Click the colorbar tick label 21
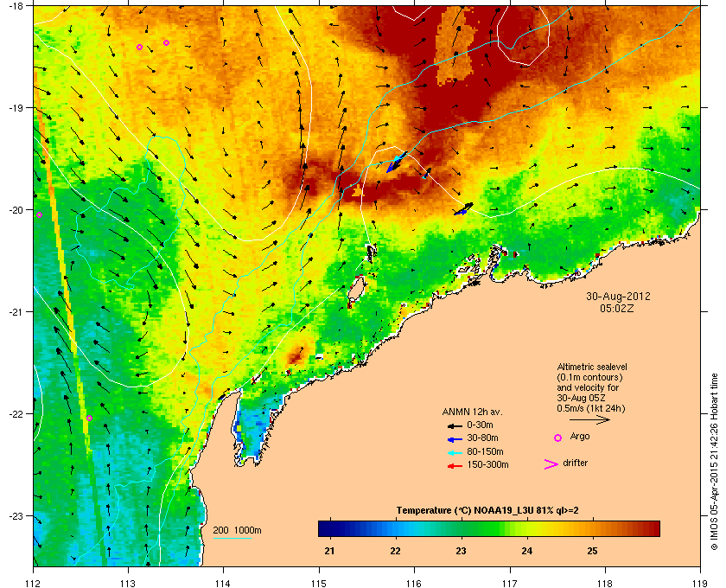The height and width of the screenshot is (588, 726). pos(329,552)
